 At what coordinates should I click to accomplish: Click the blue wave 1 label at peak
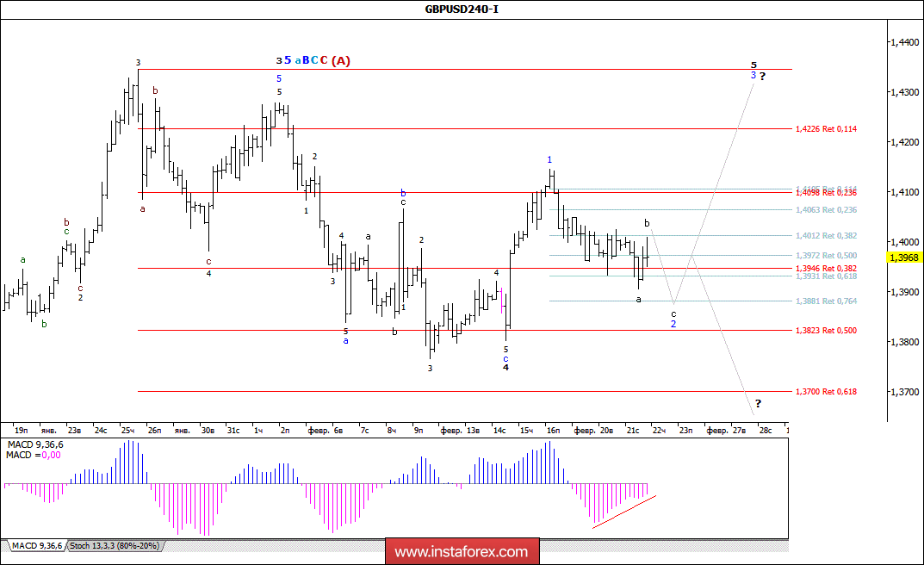pyautogui.click(x=549, y=159)
